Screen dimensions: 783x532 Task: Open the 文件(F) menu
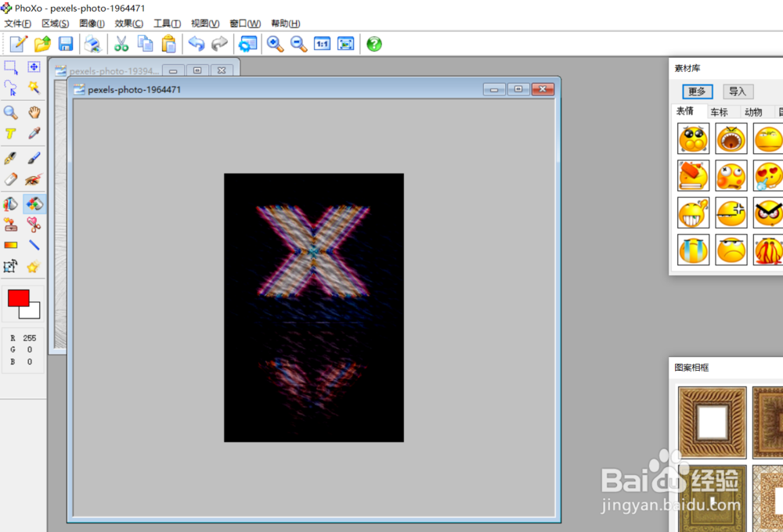17,23
